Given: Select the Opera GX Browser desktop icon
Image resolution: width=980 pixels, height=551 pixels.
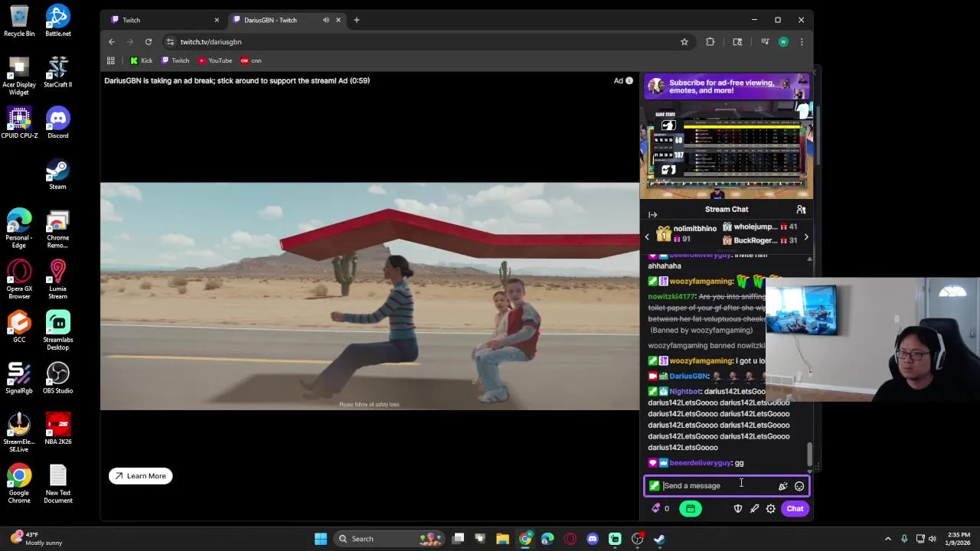Looking at the screenshot, I should (x=19, y=279).
